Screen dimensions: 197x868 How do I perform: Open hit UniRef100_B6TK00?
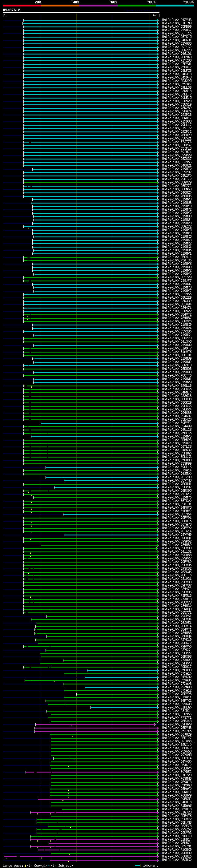point(177,501)
